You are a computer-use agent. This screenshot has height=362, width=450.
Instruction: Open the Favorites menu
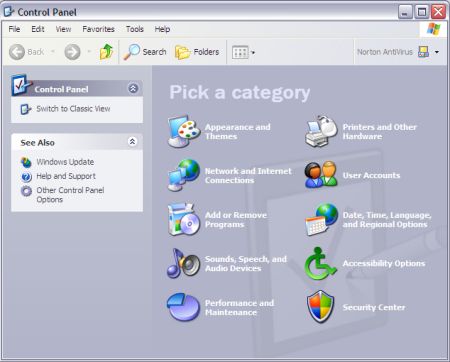pyautogui.click(x=98, y=29)
